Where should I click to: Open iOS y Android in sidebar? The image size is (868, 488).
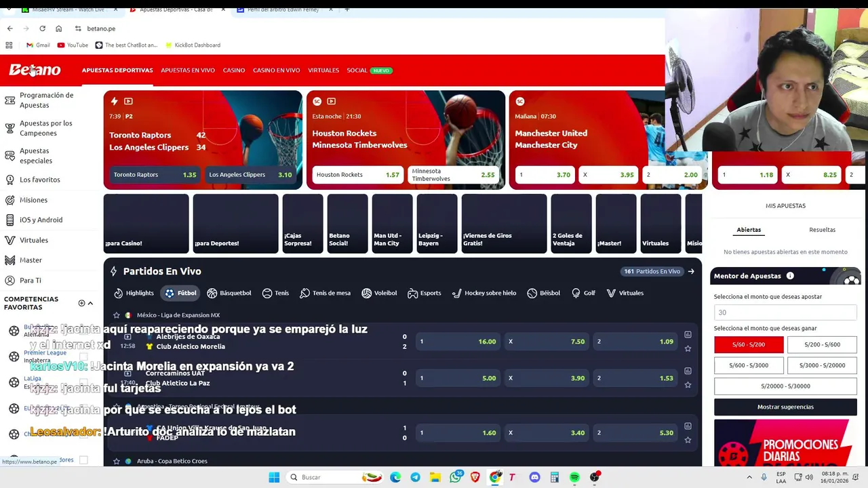click(41, 220)
